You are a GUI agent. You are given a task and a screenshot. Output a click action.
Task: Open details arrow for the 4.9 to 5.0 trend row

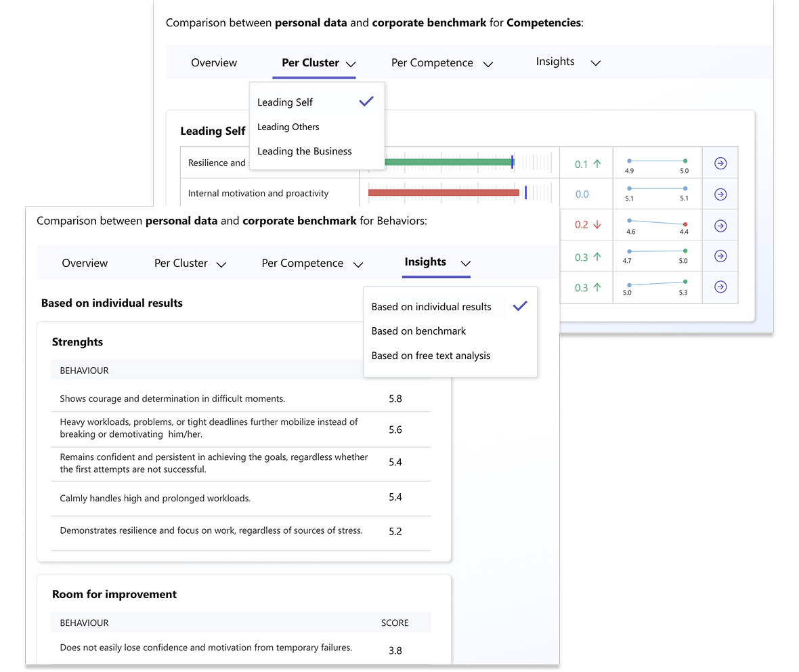[x=720, y=163]
